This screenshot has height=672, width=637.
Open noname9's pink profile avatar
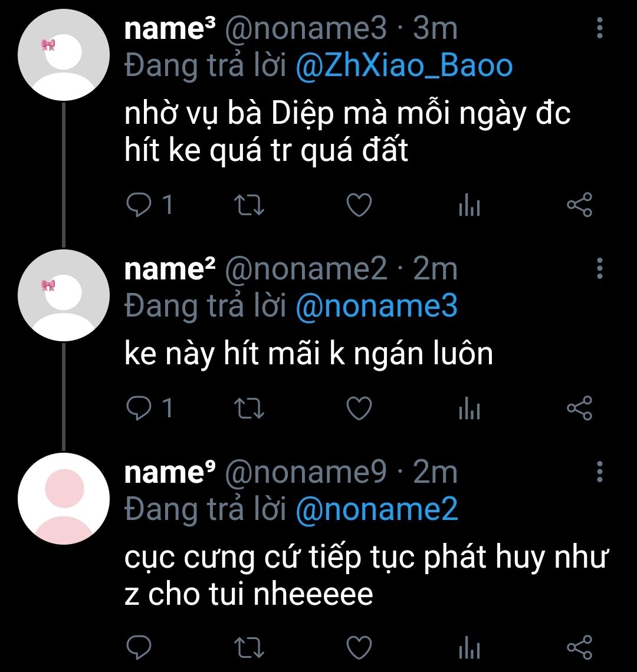coord(64,498)
